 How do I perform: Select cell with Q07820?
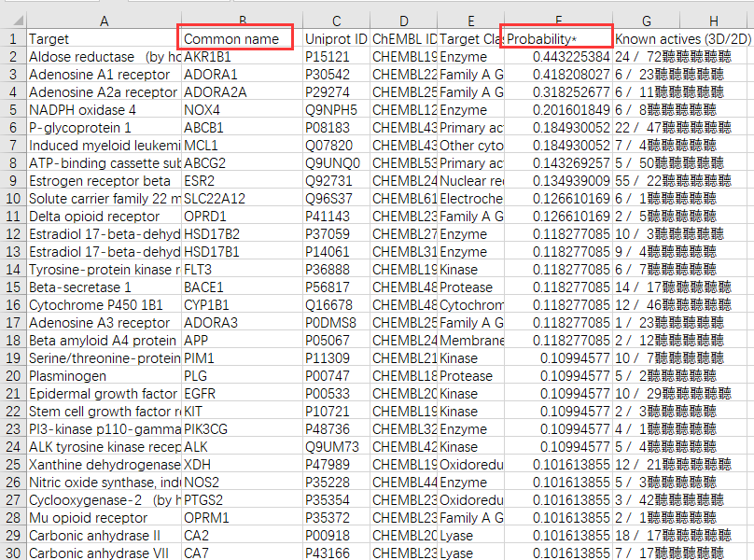[x=336, y=146]
